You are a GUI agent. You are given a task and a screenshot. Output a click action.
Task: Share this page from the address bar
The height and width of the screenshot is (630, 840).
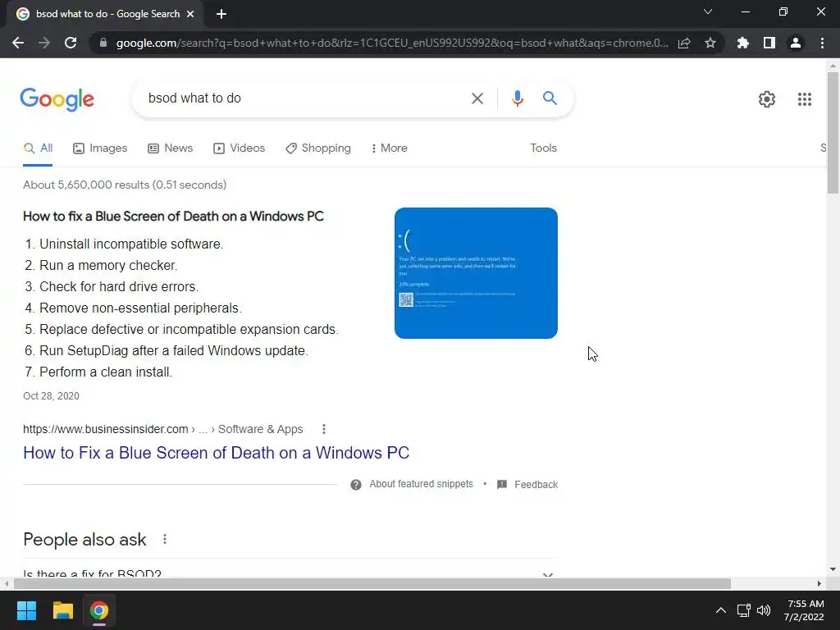pos(684,43)
